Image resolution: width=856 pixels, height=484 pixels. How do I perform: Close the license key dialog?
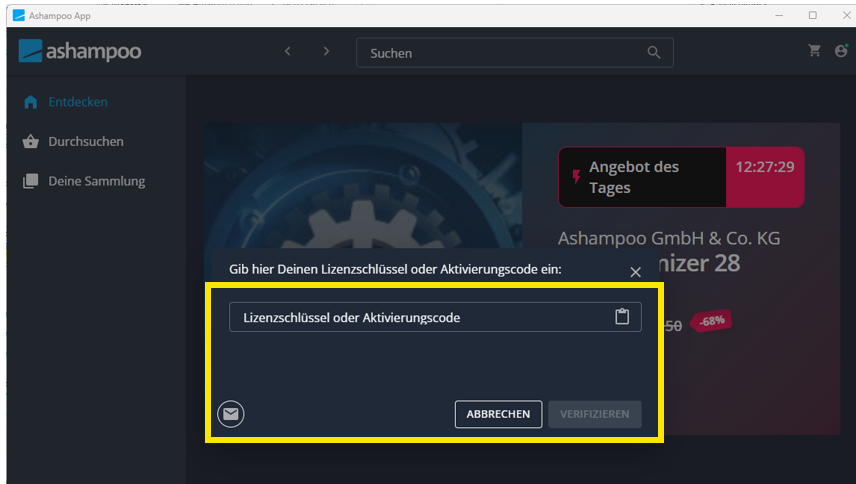[635, 272]
